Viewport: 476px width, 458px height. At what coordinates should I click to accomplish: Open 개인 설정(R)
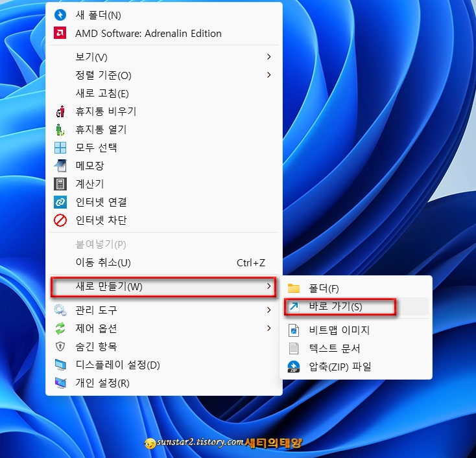(164, 383)
